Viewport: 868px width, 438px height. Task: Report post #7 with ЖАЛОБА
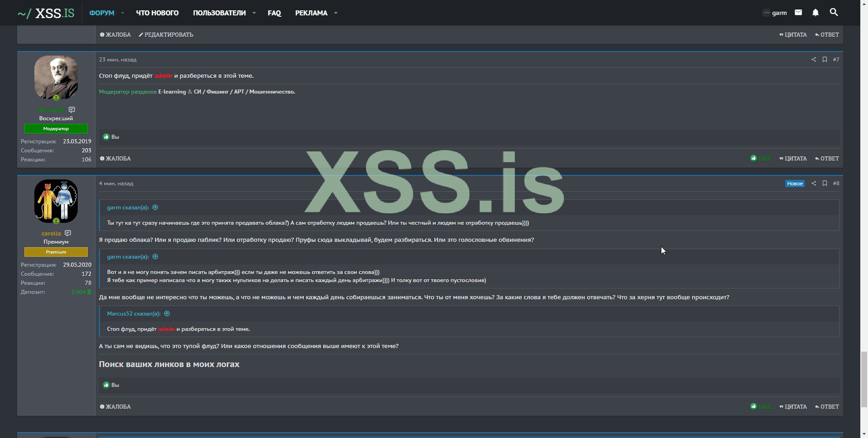115,159
